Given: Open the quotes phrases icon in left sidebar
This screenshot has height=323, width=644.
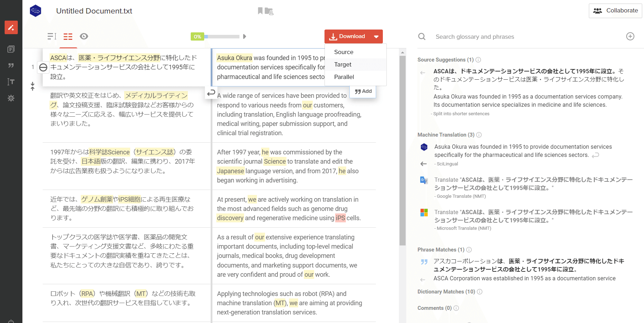Looking at the screenshot, I should pos(11,65).
